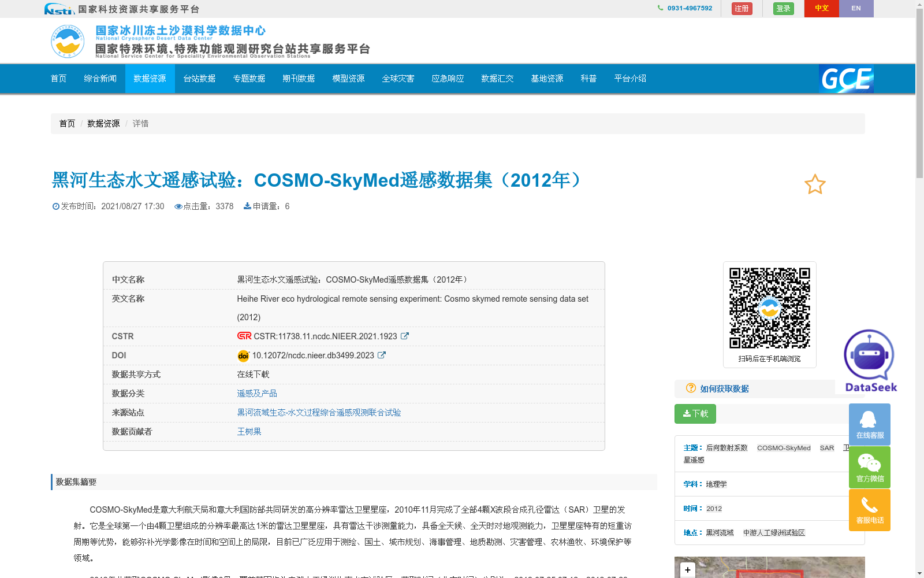
Task: Switch language to 中文
Action: (x=821, y=9)
